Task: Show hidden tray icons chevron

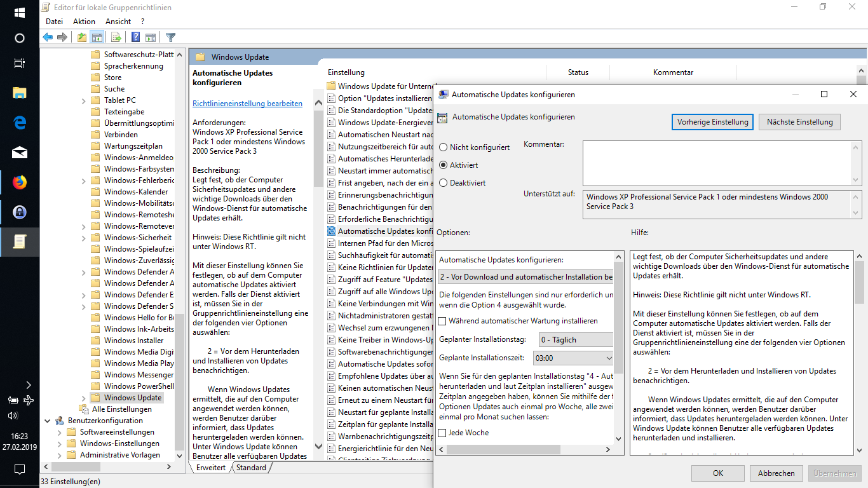Action: pos(28,385)
